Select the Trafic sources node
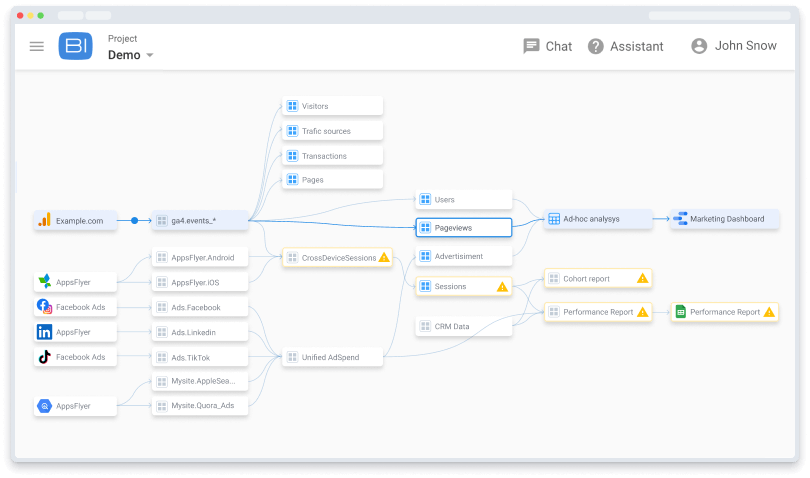 click(333, 131)
